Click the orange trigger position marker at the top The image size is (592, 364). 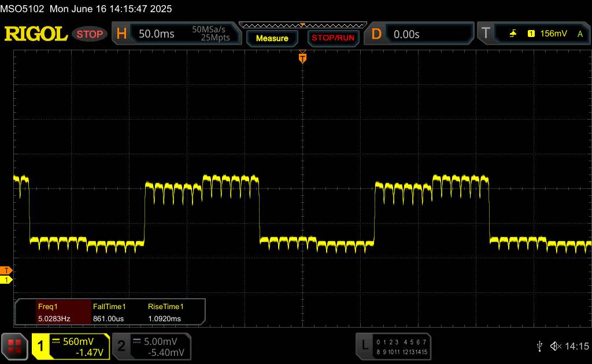pyautogui.click(x=302, y=58)
